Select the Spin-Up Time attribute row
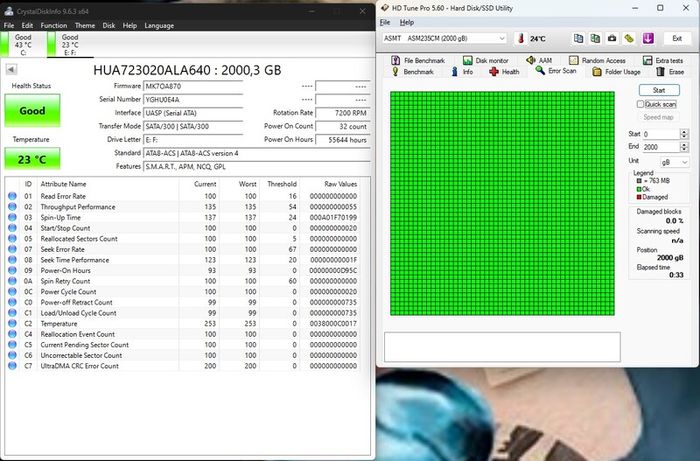This screenshot has width=700, height=461. pos(182,217)
